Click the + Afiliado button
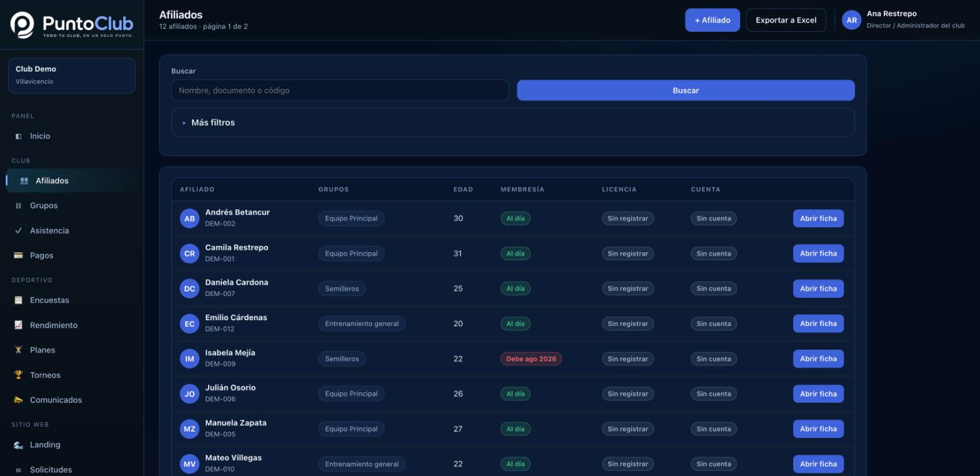The height and width of the screenshot is (476, 980). (x=712, y=20)
